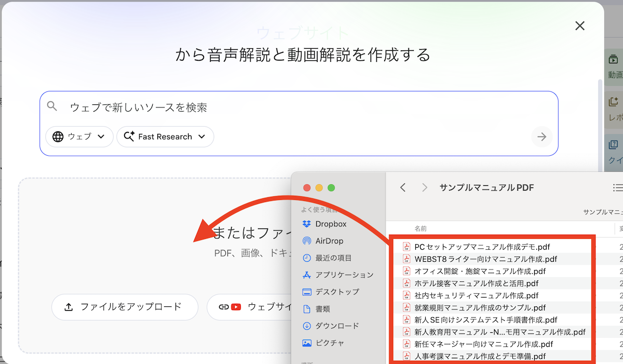Image resolution: width=623 pixels, height=364 pixels.
Task: Select ホテル接客マニュアル作成と活用.pdf file
Action: pyautogui.click(x=476, y=284)
